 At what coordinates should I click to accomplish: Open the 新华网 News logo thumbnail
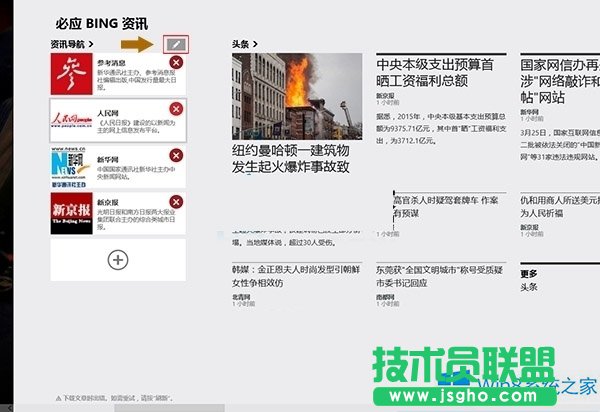click(72, 167)
